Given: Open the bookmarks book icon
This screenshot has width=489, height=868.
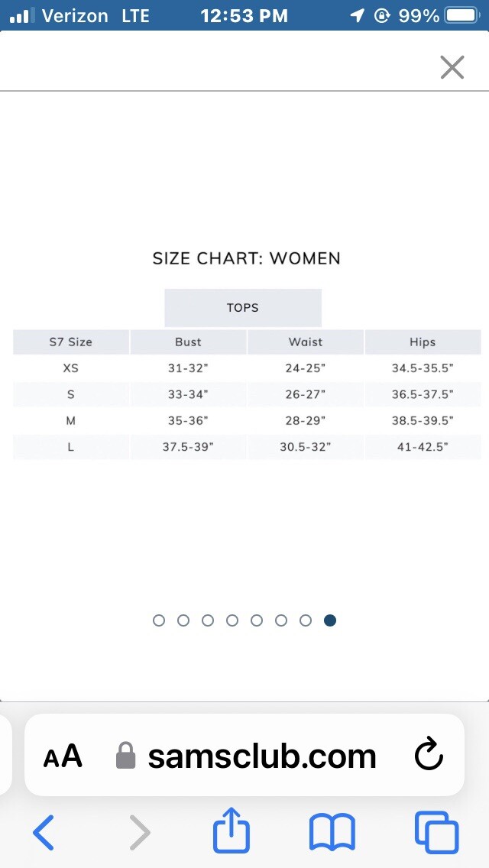Looking at the screenshot, I should click(332, 831).
